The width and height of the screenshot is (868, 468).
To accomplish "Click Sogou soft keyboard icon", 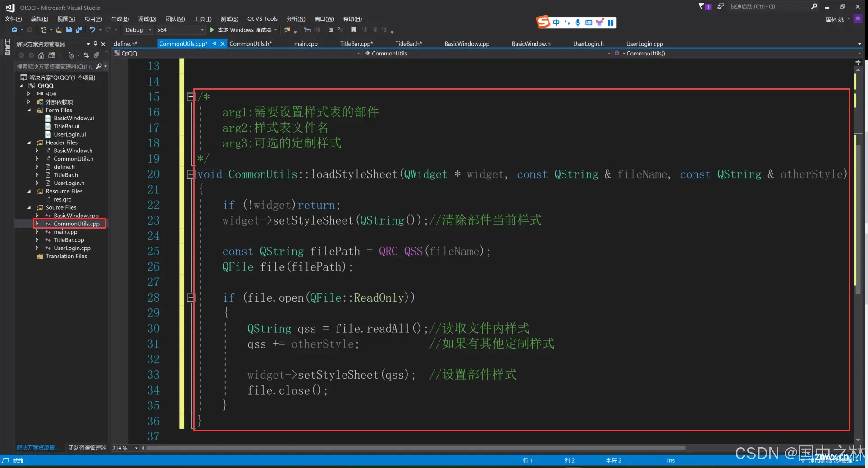I will click(x=589, y=22).
